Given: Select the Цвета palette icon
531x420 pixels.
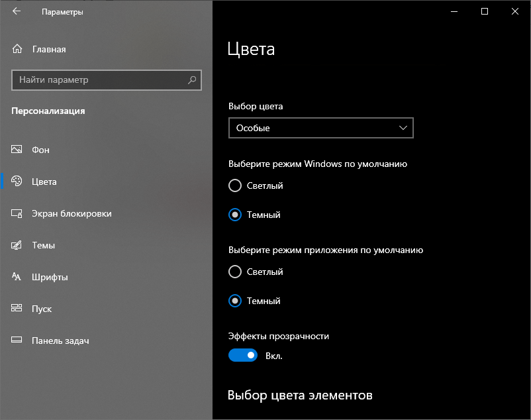Looking at the screenshot, I should click(17, 182).
